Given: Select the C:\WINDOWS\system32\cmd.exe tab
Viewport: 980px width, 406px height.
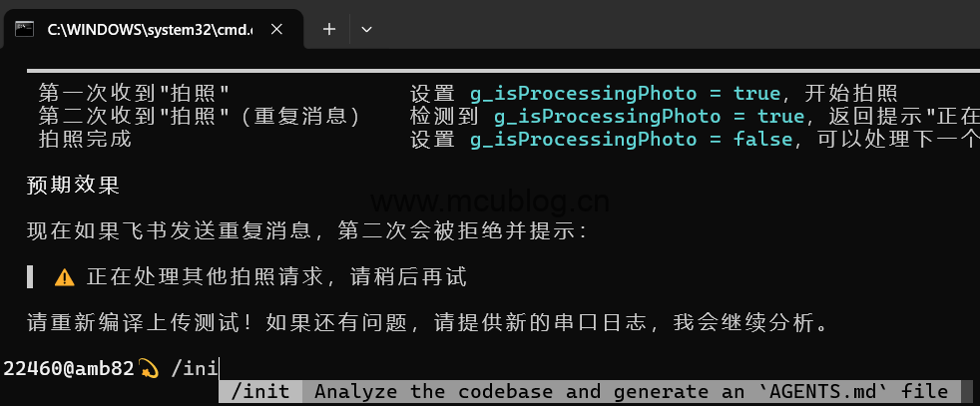Looking at the screenshot, I should tap(150, 30).
